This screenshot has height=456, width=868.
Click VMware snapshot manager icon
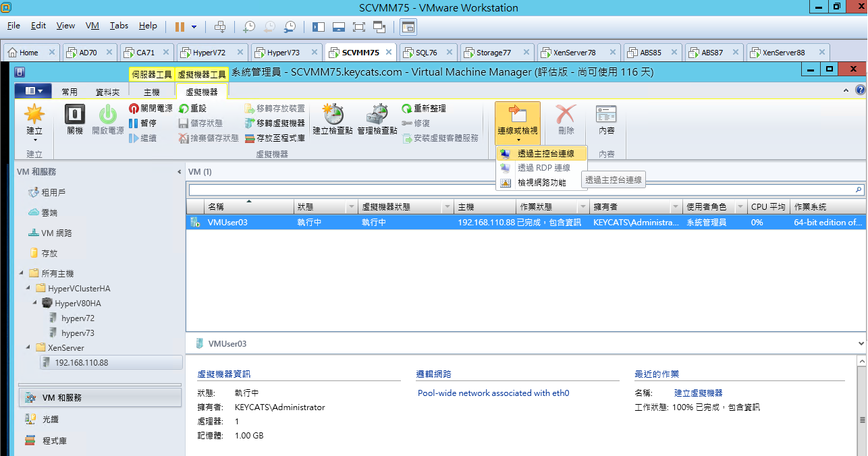[x=290, y=26]
